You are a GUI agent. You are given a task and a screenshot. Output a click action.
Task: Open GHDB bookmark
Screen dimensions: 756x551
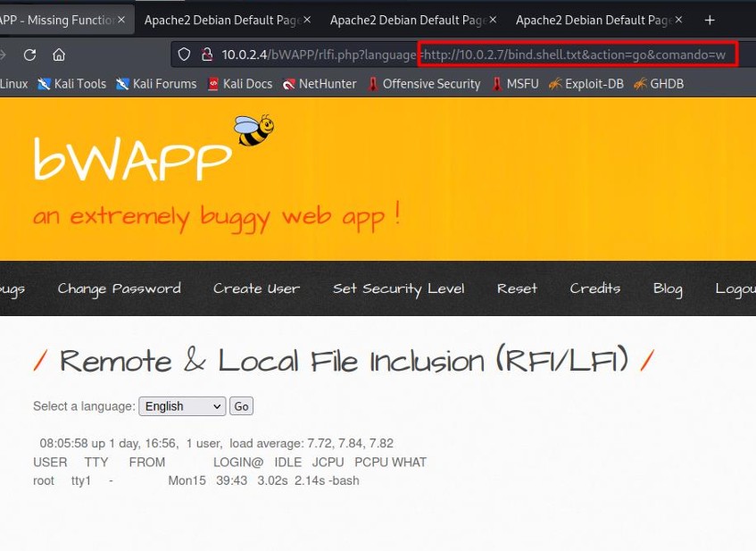[x=659, y=84]
